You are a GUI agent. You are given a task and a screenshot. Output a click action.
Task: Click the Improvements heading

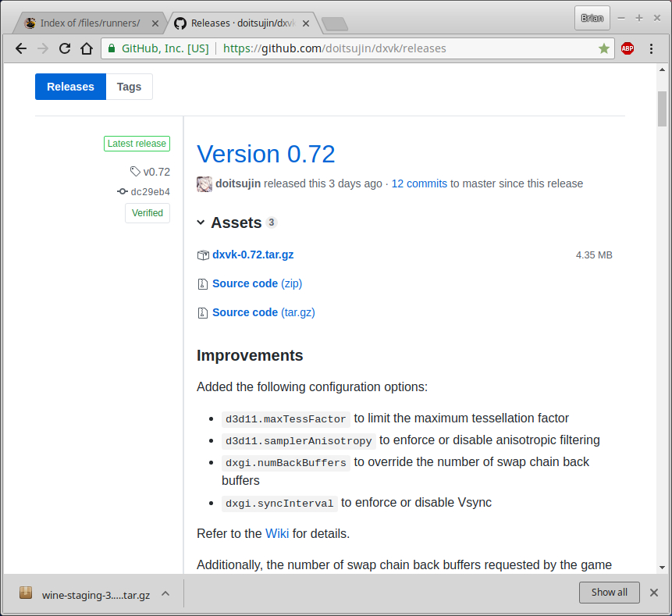pos(250,355)
